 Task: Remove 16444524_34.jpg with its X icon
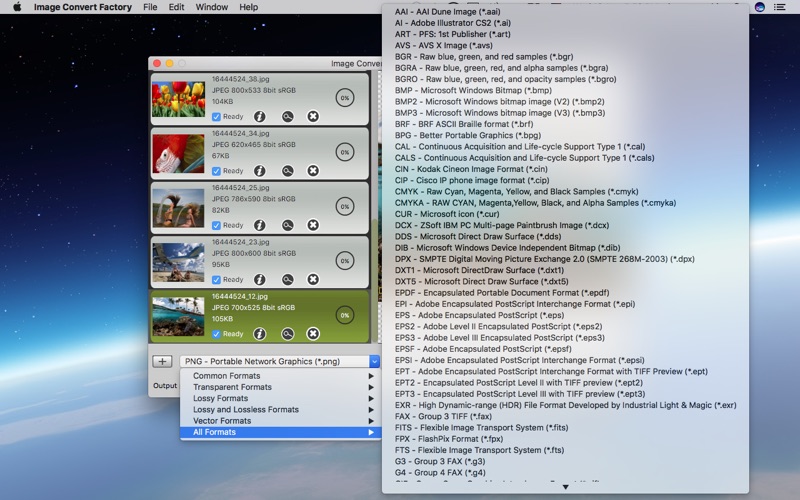point(313,171)
